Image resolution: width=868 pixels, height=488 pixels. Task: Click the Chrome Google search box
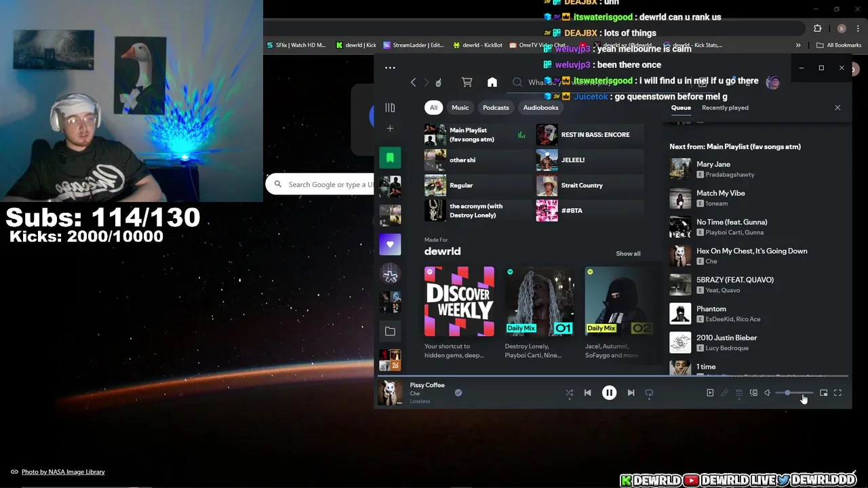pos(321,184)
